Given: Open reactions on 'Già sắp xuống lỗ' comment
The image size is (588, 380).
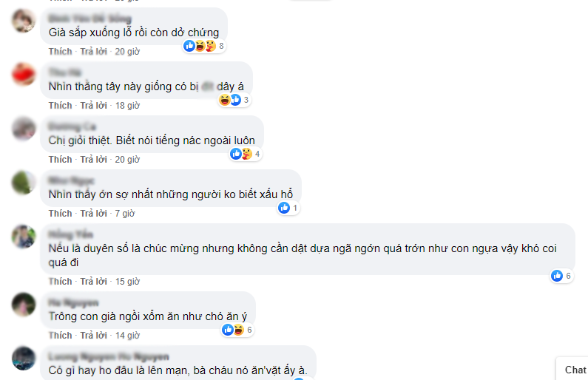Looking at the screenshot, I should point(204,46).
